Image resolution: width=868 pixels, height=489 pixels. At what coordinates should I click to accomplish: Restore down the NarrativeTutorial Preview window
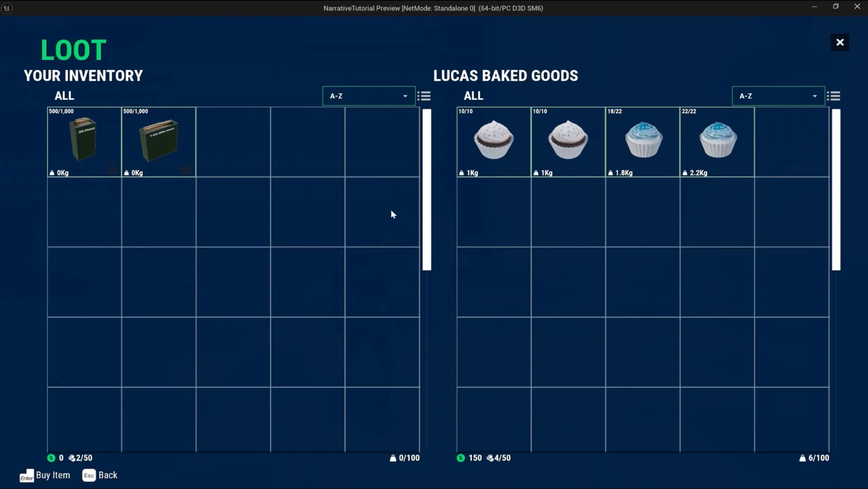836,7
